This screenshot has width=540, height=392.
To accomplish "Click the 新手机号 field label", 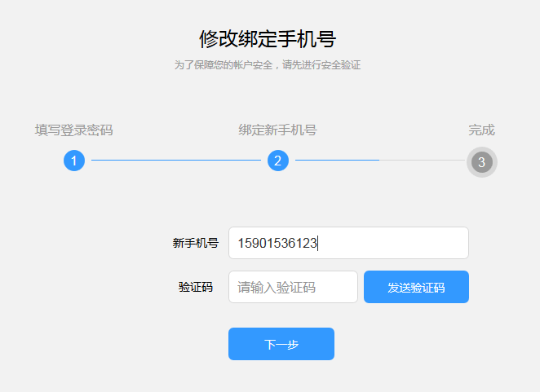I will [195, 243].
